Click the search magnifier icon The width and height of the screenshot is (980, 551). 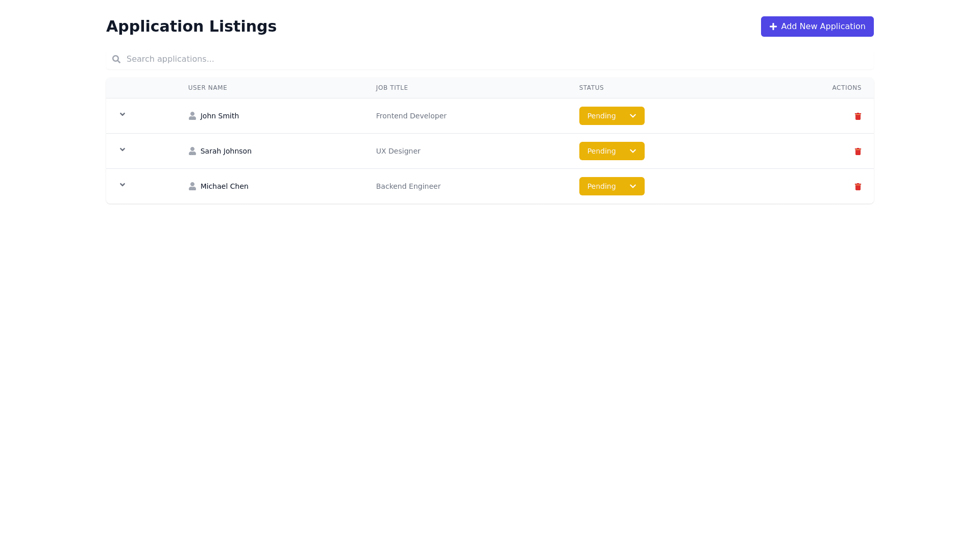116,59
